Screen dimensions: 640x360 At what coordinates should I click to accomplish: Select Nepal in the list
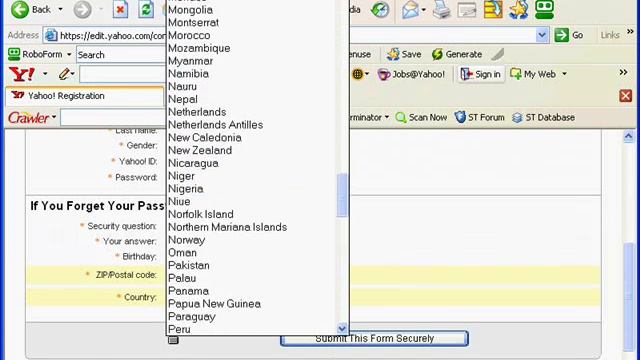(x=183, y=99)
